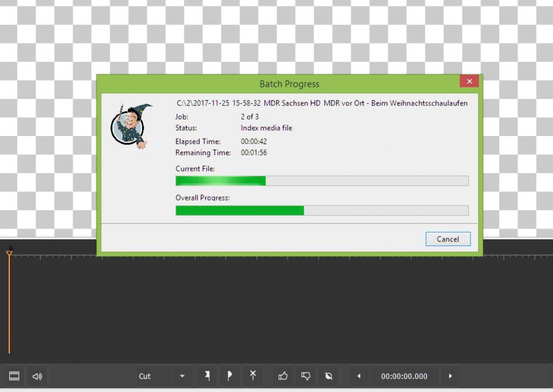Step to next frame with right arrow
This screenshot has height=392, width=553.
click(450, 376)
